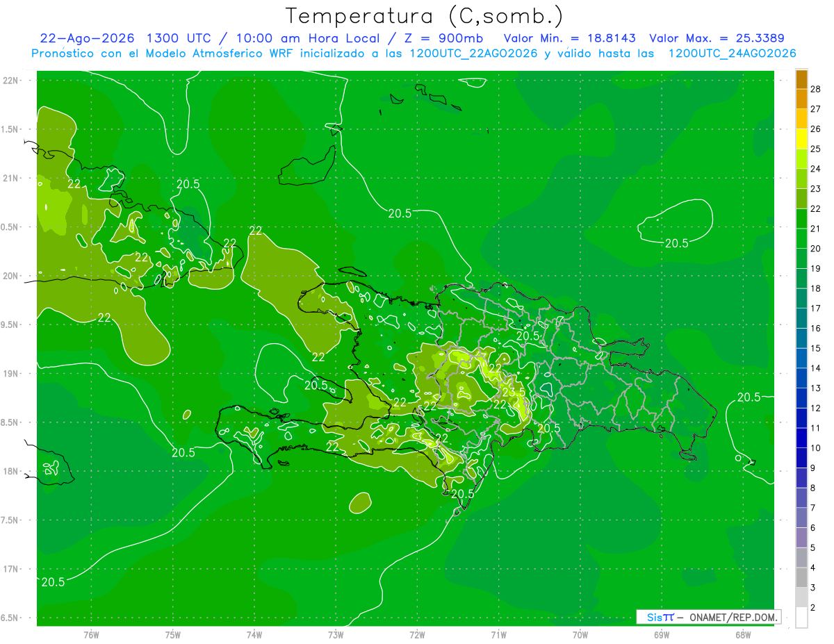
Task: Click the "74W" longitude axis label
Action: click(x=254, y=635)
